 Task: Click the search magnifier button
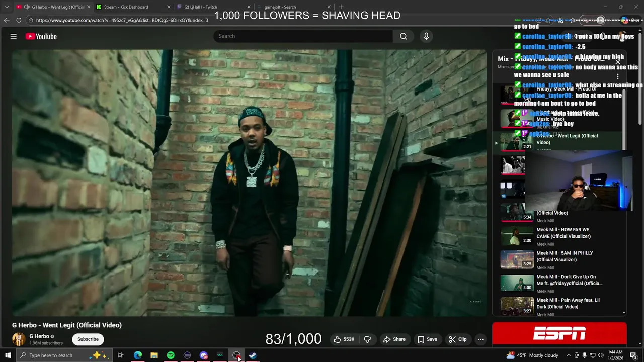[404, 36]
